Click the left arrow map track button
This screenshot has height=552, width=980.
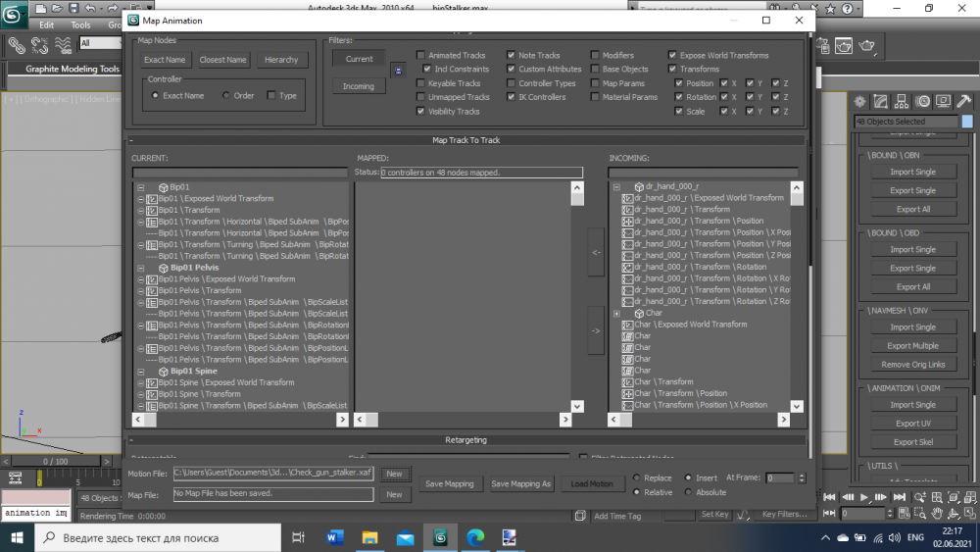(x=596, y=253)
